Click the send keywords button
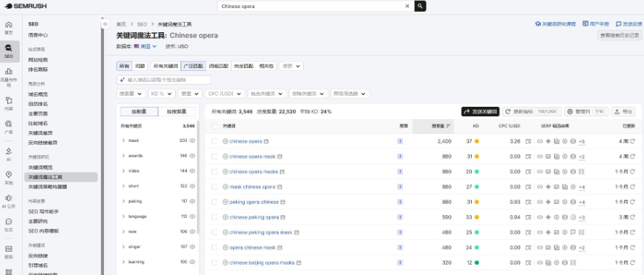The height and width of the screenshot is (275, 644). tap(480, 111)
